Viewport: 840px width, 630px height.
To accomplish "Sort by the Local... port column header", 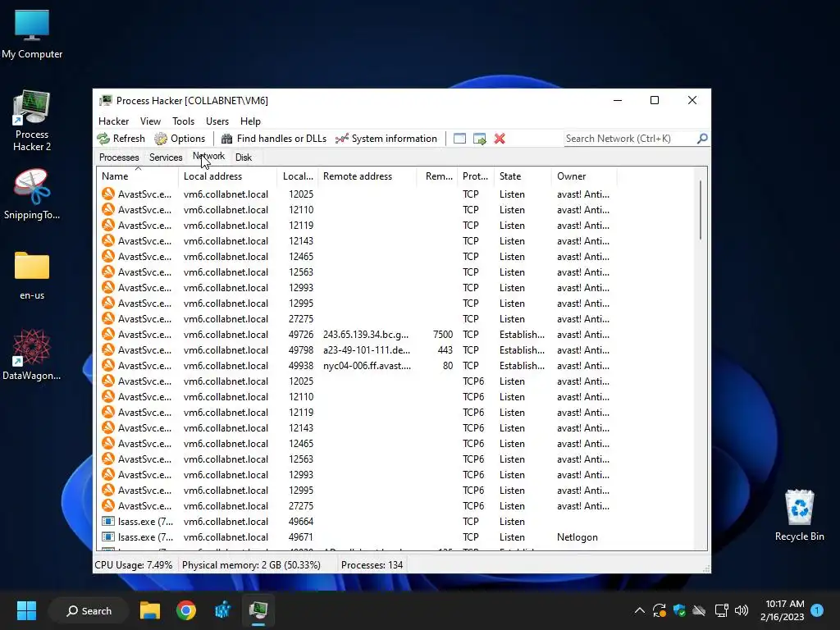I will [298, 176].
